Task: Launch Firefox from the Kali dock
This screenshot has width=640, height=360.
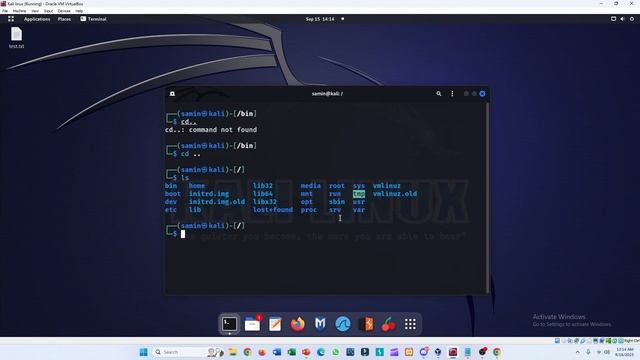Action: pos(298,324)
